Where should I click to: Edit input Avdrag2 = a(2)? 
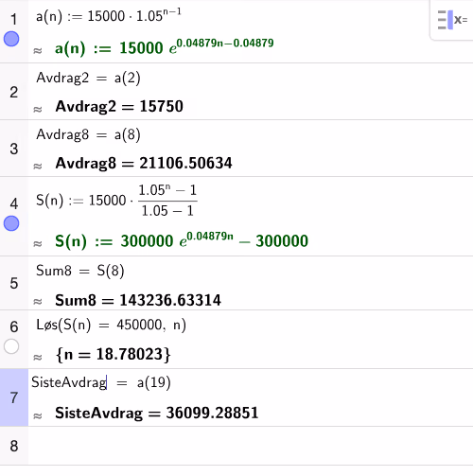pyautogui.click(x=88, y=78)
